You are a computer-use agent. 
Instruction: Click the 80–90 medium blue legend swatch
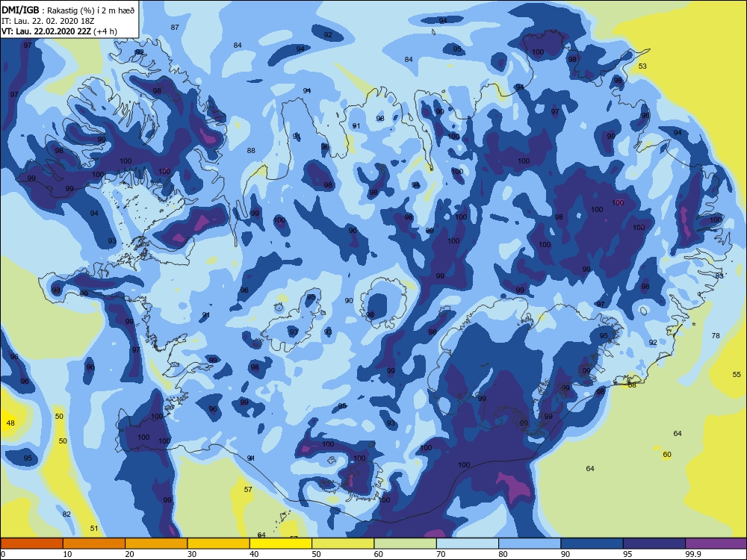point(530,544)
